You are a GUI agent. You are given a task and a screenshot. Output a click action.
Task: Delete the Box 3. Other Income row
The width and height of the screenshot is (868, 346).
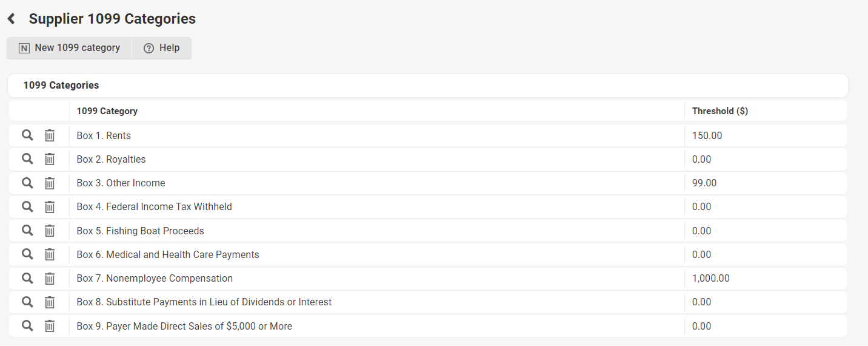point(50,183)
